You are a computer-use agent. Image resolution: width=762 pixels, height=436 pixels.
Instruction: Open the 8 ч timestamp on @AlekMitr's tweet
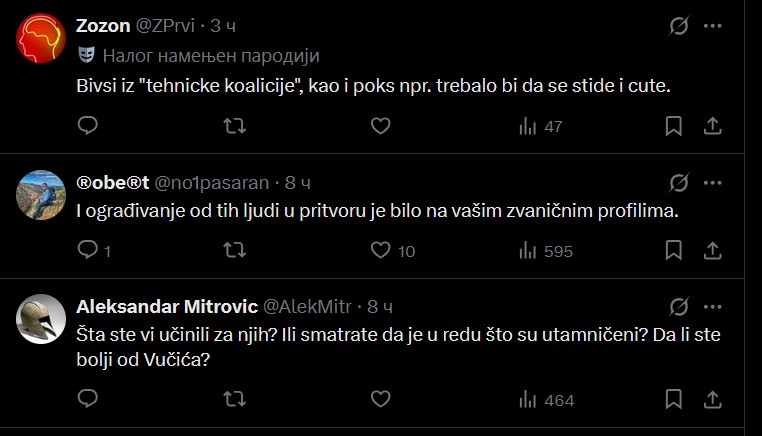380,307
